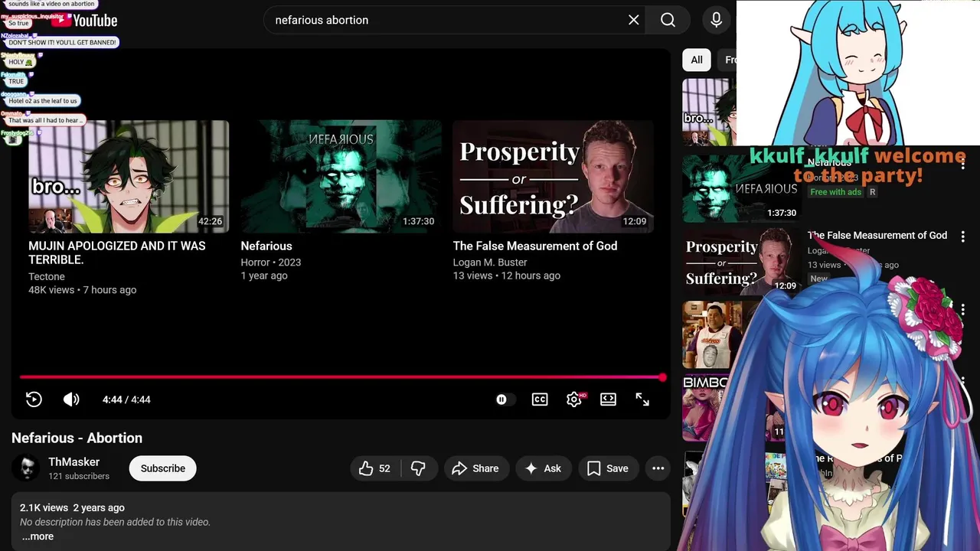Image resolution: width=980 pixels, height=551 pixels.
Task: Expand description with '...more'
Action: click(38, 536)
